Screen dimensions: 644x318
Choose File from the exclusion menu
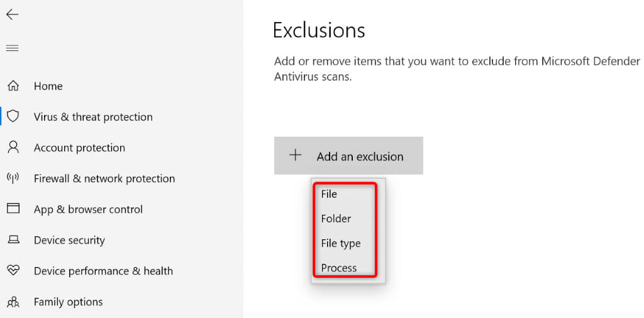329,194
